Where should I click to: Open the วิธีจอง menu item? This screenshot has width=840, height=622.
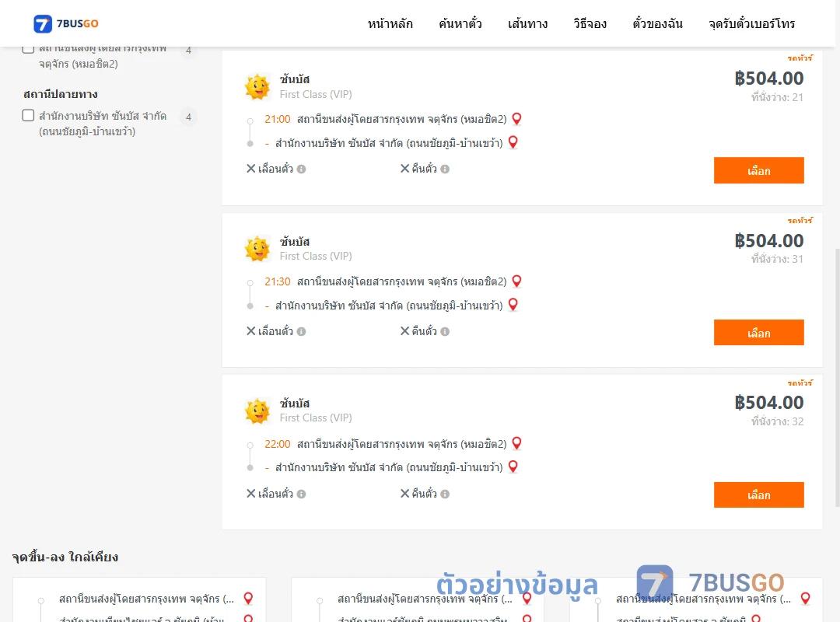tap(590, 23)
